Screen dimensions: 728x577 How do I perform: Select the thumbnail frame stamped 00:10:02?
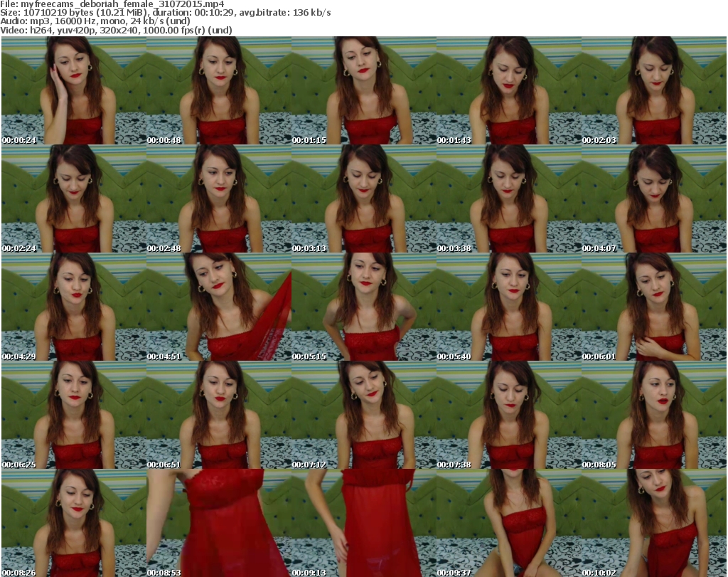(x=654, y=523)
